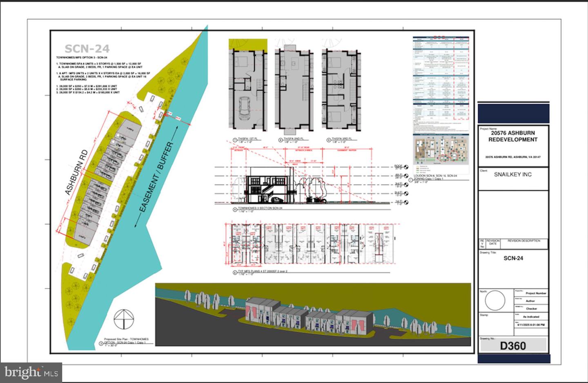Click the empty North circle in title block

click(495, 301)
